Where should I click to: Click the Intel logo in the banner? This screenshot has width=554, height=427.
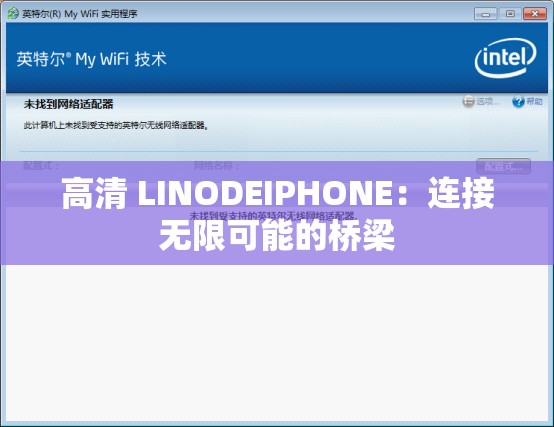coord(505,58)
